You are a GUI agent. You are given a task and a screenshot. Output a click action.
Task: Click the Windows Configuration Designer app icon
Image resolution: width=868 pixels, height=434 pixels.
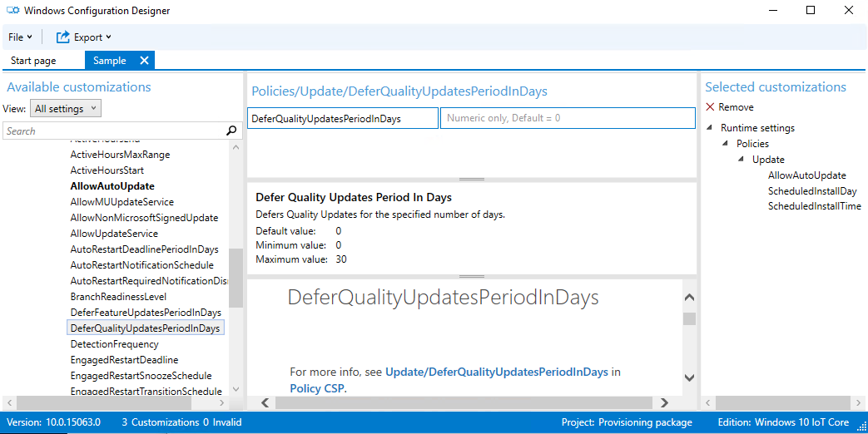coord(13,11)
